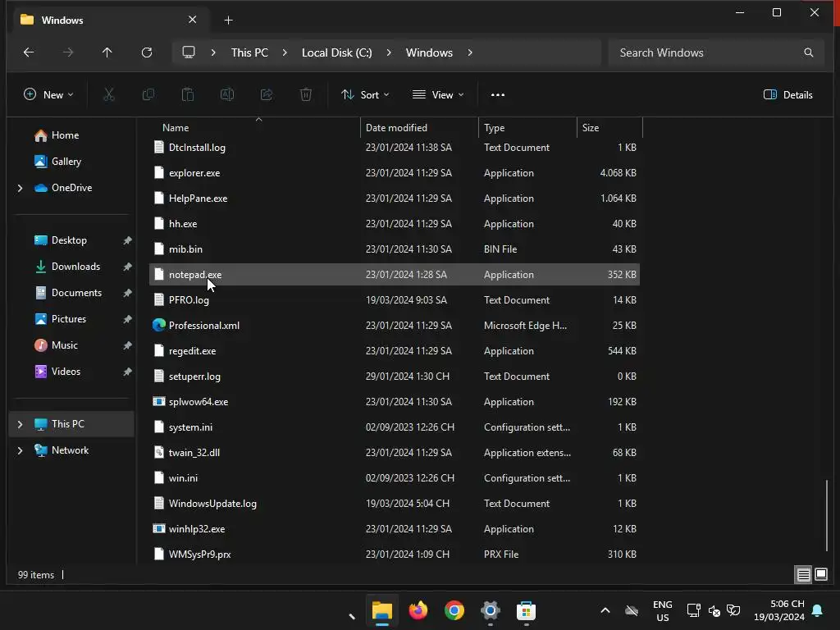Open Settings gear in the taskbar
This screenshot has width=840, height=630.
pos(491,610)
